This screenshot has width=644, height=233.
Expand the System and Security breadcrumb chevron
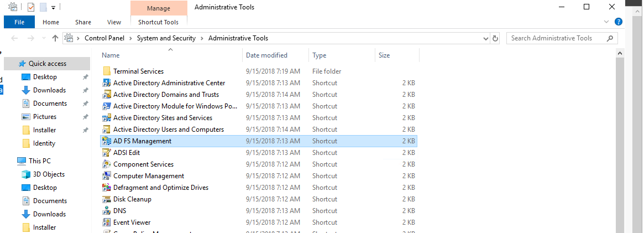202,38
